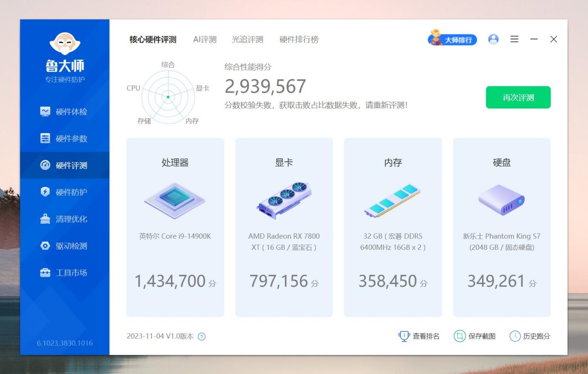Open 驱动检测 in the sidebar
The image size is (588, 374).
64,246
